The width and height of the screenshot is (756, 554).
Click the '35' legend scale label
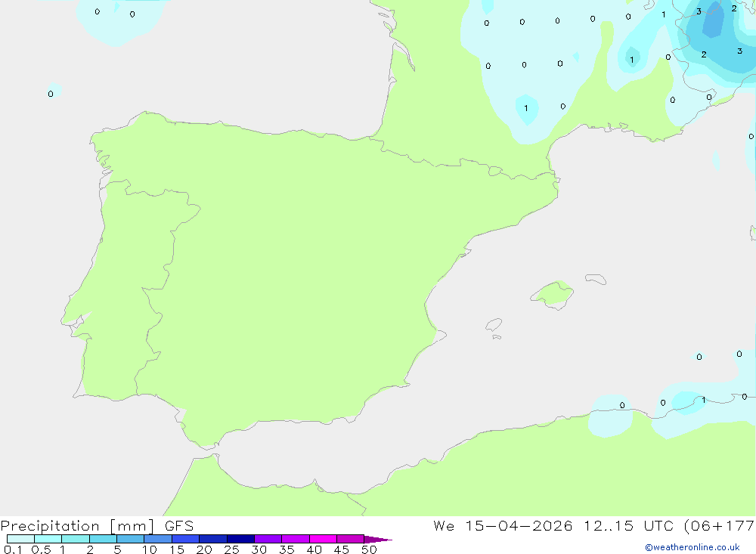coord(287,549)
